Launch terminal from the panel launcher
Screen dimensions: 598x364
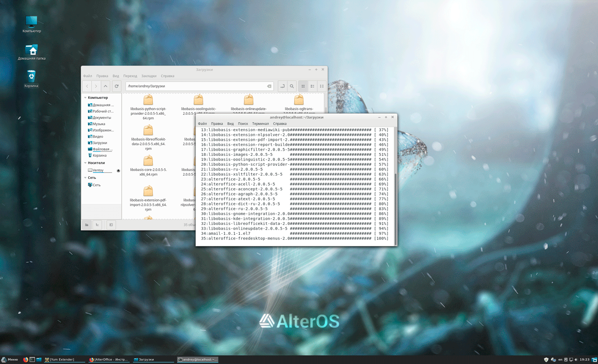click(x=32, y=359)
